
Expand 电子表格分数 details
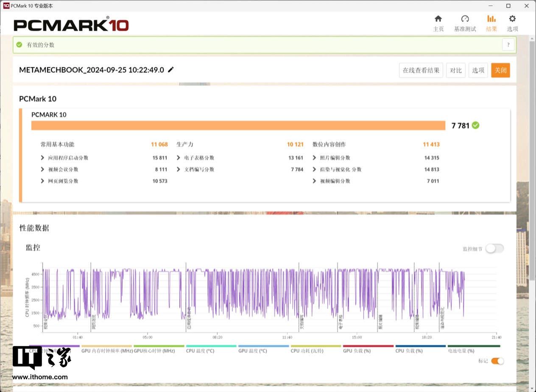[179, 158]
